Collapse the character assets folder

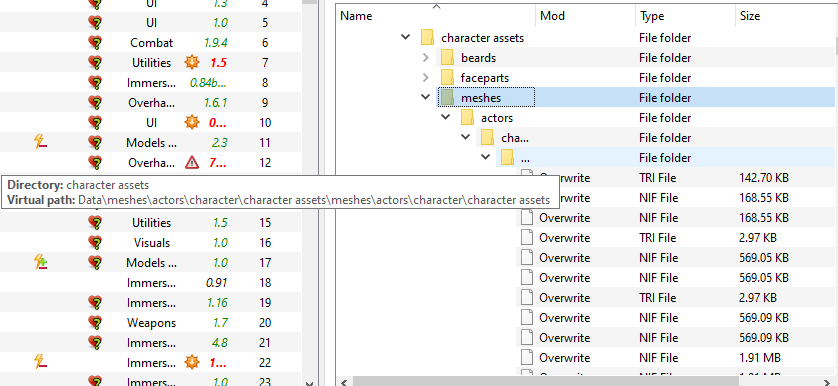(406, 37)
